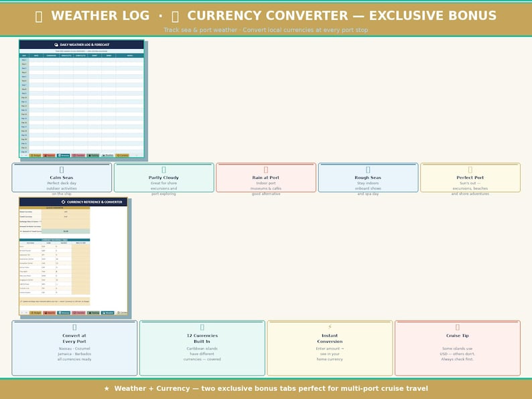The height and width of the screenshot is (399, 532).
Task: Click 'Perfect deck day' text in Calm Seas card
Action: (62, 183)
